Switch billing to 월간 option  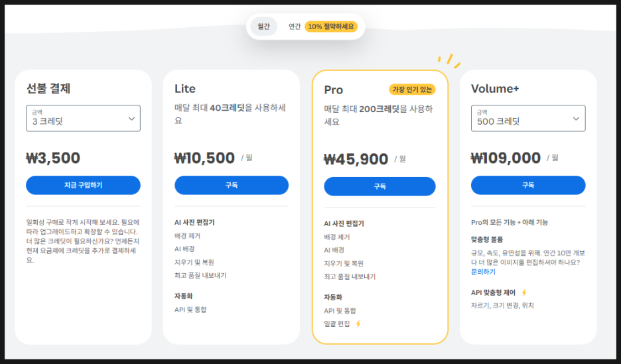(x=263, y=27)
